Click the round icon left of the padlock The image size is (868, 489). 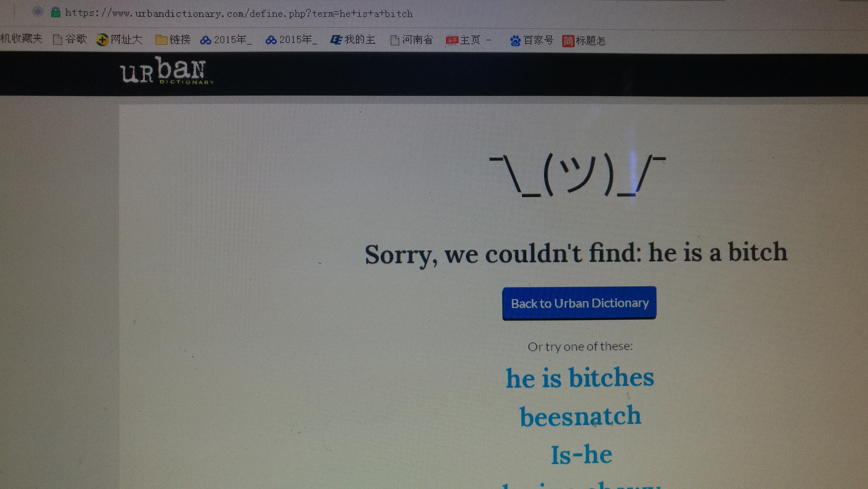tap(37, 12)
